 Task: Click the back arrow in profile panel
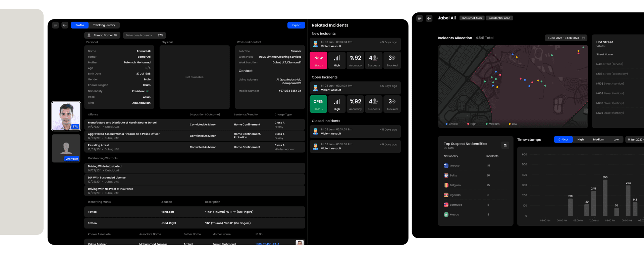[x=65, y=25]
